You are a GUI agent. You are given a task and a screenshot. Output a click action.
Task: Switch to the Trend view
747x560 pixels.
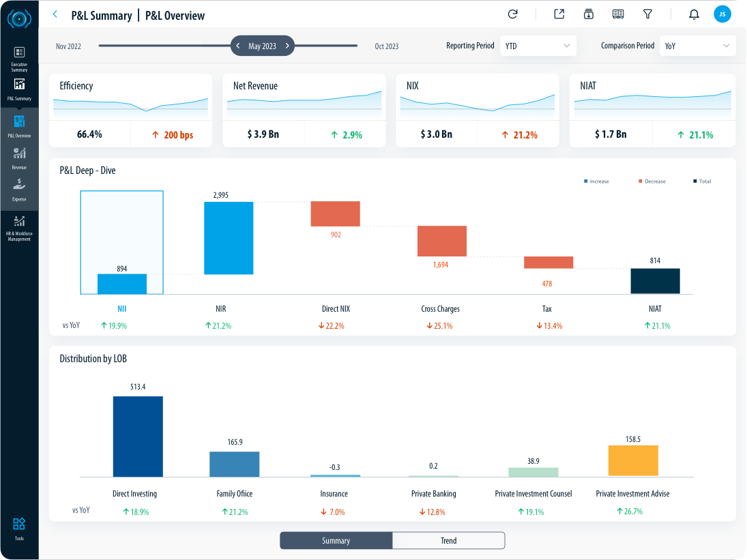click(448, 541)
